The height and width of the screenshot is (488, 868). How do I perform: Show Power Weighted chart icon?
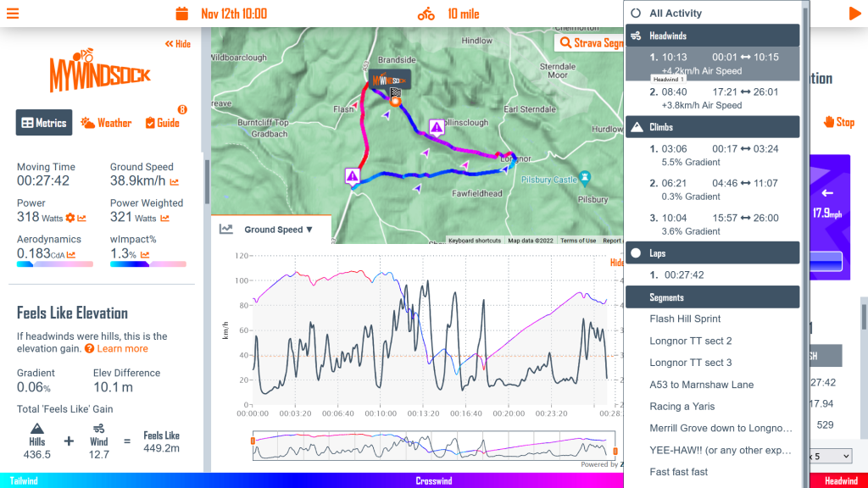164,219
